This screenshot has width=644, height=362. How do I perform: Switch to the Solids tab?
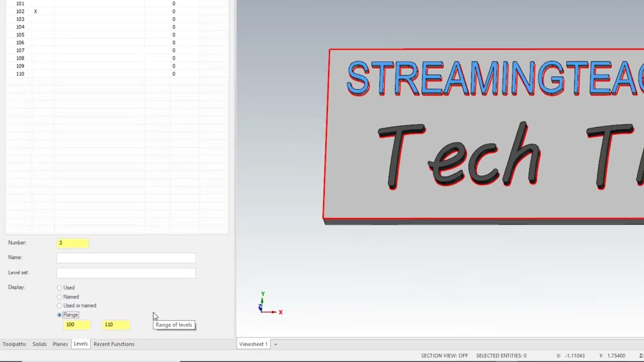(x=40, y=344)
